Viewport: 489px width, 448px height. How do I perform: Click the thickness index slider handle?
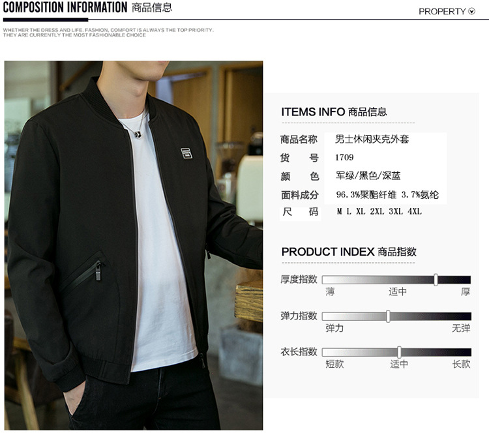click(436, 280)
